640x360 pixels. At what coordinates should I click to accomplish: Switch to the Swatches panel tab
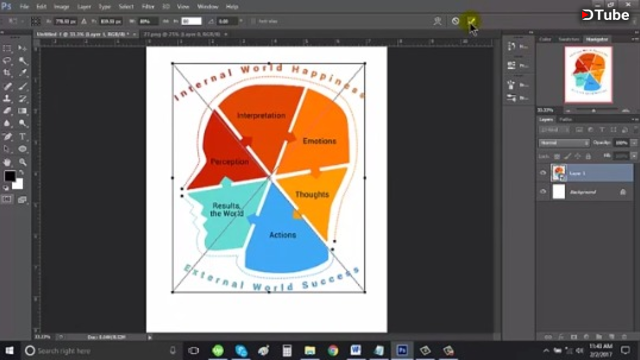[x=569, y=39]
